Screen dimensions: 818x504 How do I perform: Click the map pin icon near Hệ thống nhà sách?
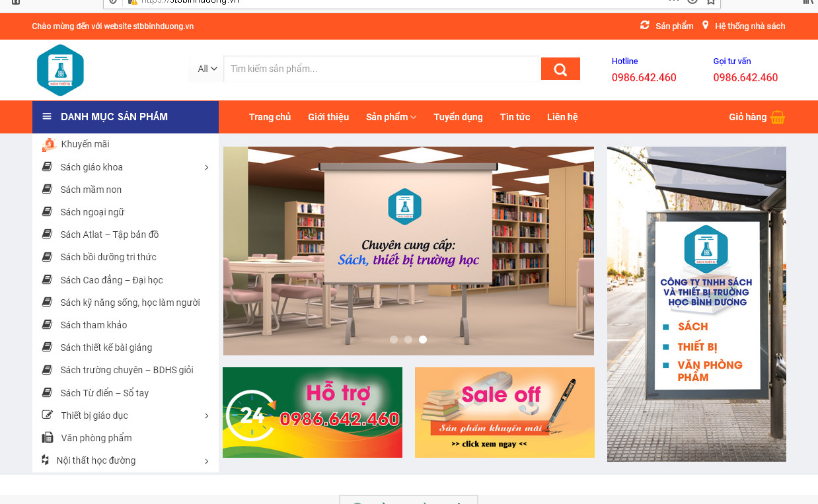705,26
